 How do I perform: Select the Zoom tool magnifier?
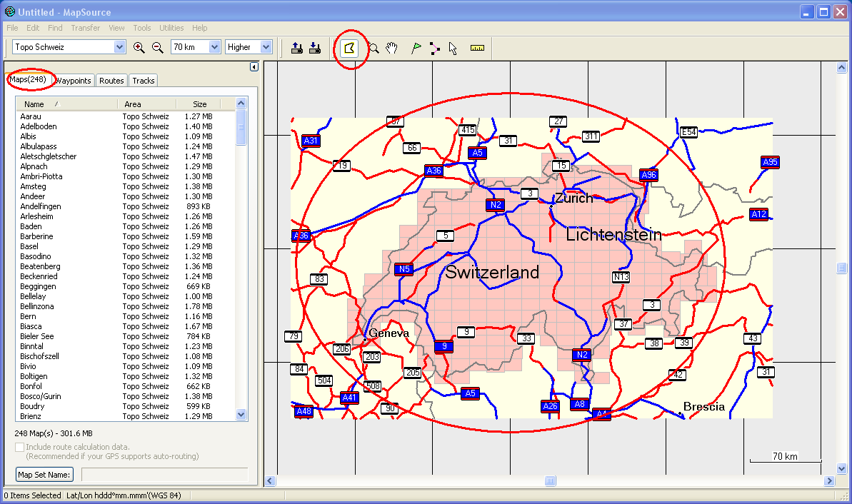(x=374, y=48)
